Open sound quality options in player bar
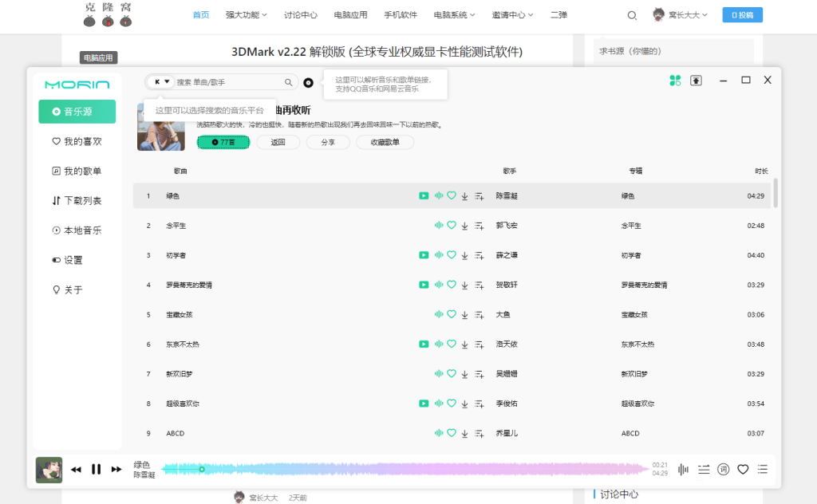This screenshot has width=817, height=504. pos(683,470)
